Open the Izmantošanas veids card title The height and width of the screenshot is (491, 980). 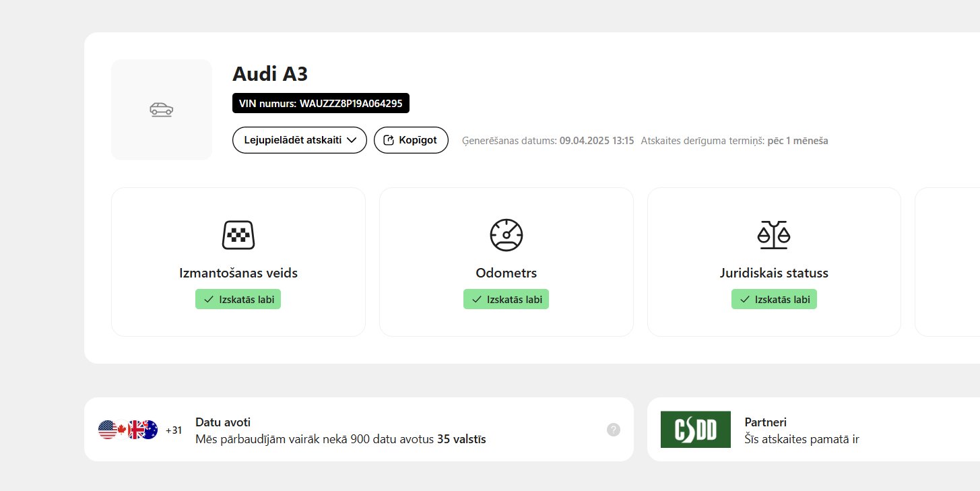[x=238, y=273]
